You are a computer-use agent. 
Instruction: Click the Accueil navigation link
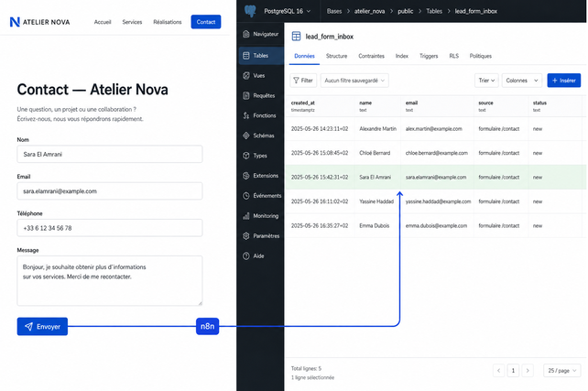pyautogui.click(x=103, y=22)
